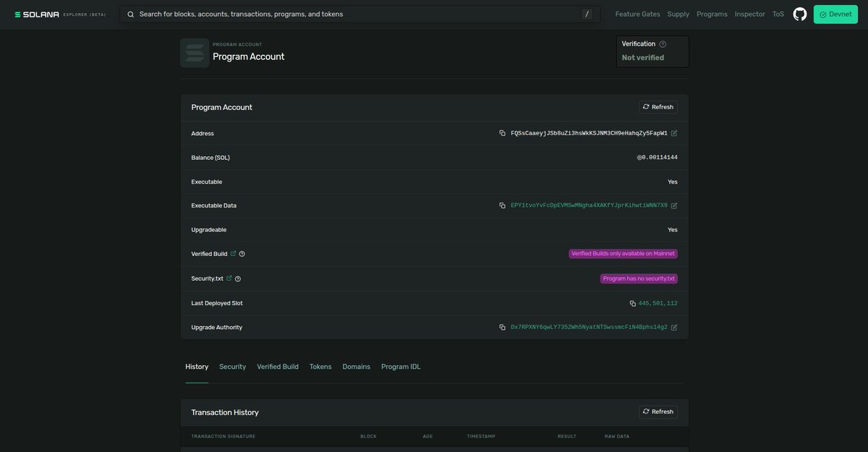The height and width of the screenshot is (452, 868).
Task: Click the Verified Build info question mark icon
Action: (242, 254)
